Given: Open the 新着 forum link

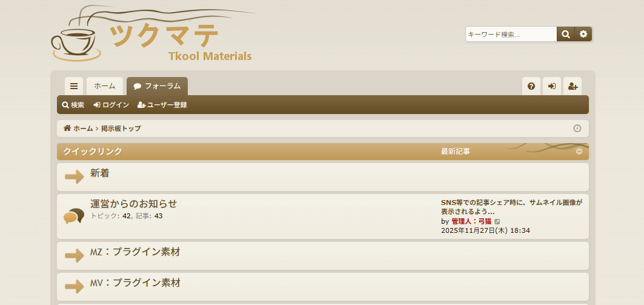Looking at the screenshot, I should point(100,173).
